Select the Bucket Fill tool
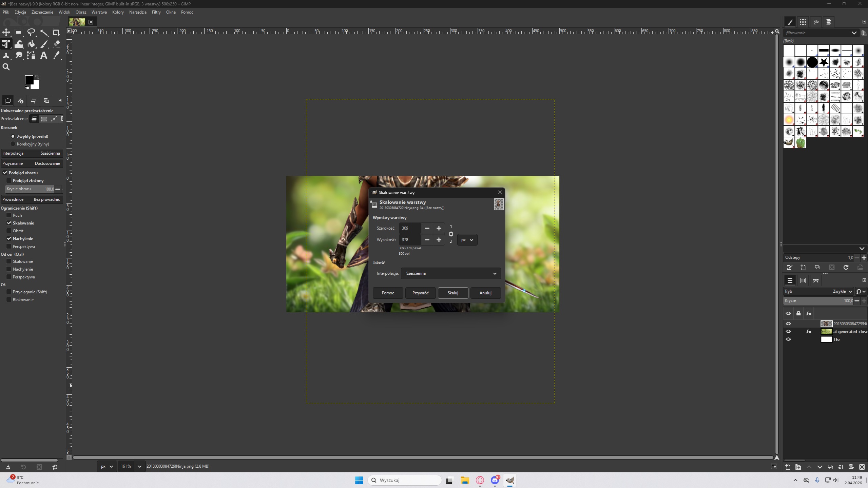Screen dimensions: 868x488 pyautogui.click(x=31, y=44)
